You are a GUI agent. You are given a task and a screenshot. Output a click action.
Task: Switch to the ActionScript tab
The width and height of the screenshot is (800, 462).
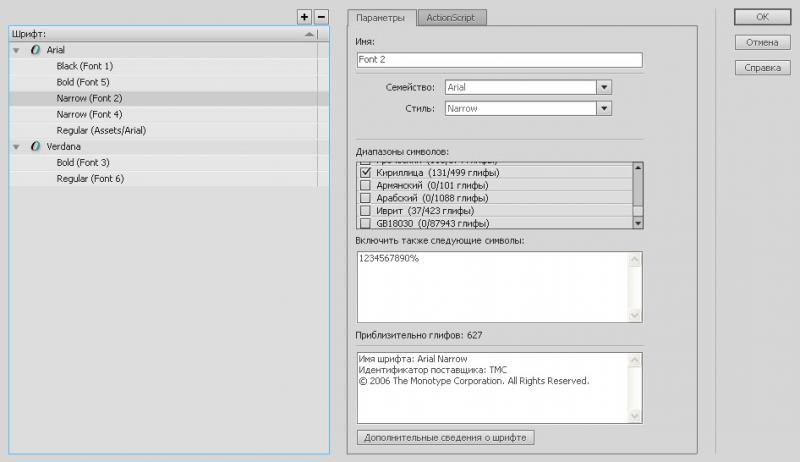[451, 18]
